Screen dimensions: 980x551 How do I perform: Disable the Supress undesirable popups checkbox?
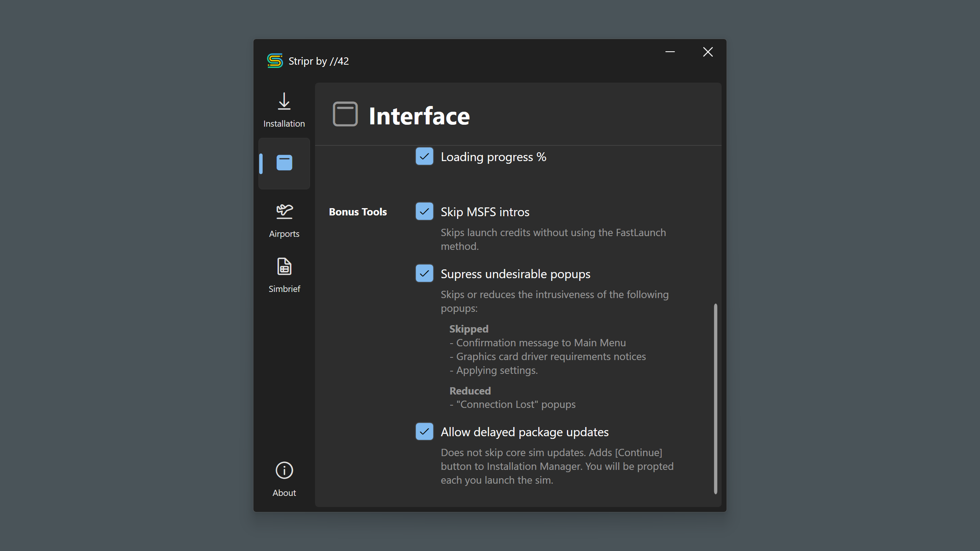(x=424, y=274)
